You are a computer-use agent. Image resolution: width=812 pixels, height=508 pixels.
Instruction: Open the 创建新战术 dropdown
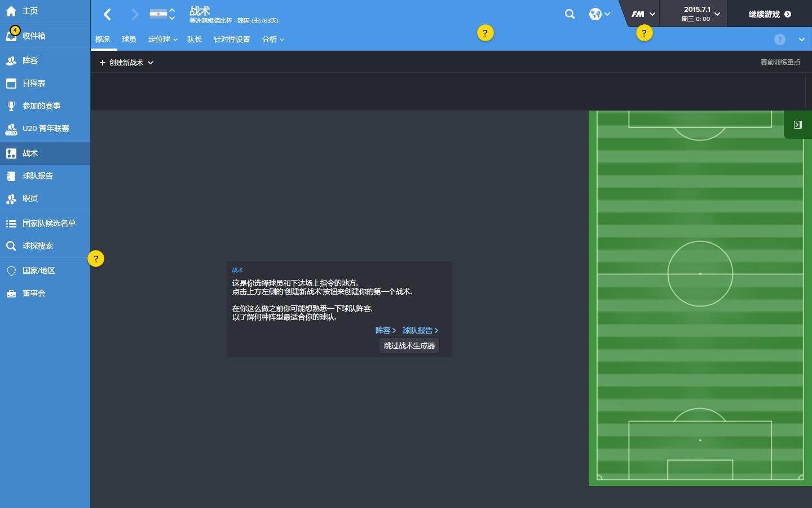click(x=126, y=63)
